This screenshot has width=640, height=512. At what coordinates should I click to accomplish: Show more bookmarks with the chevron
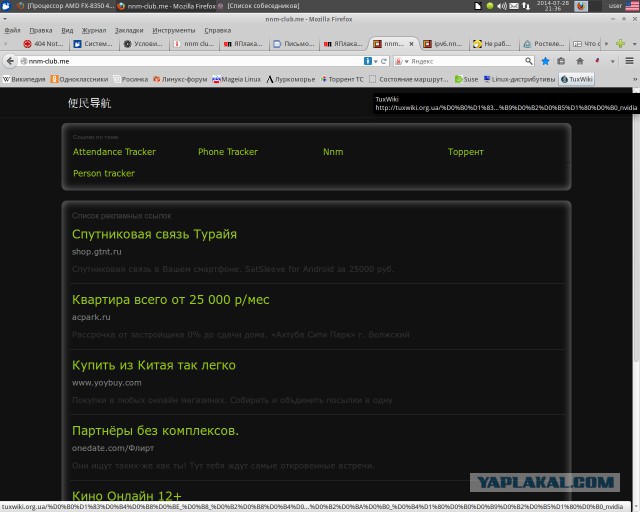pyautogui.click(x=635, y=79)
